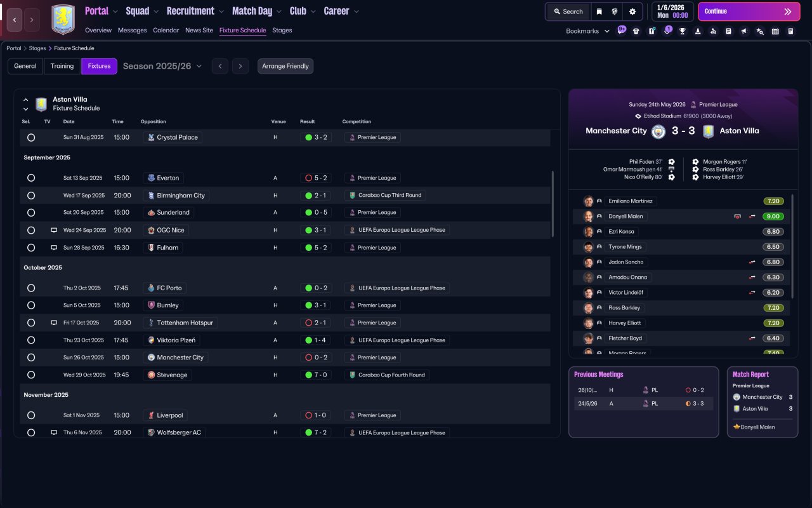Open the training cone bookmark icon

tap(698, 31)
